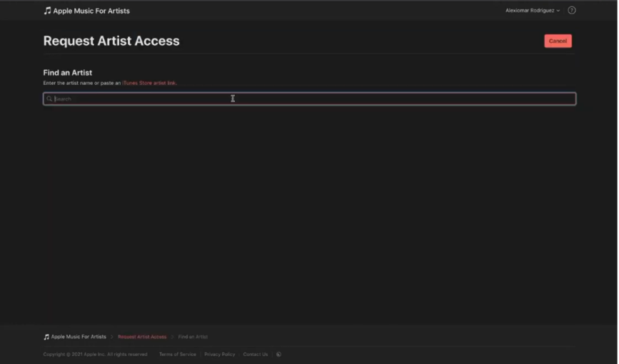Open the help question mark icon
619x364 pixels.
tap(571, 10)
